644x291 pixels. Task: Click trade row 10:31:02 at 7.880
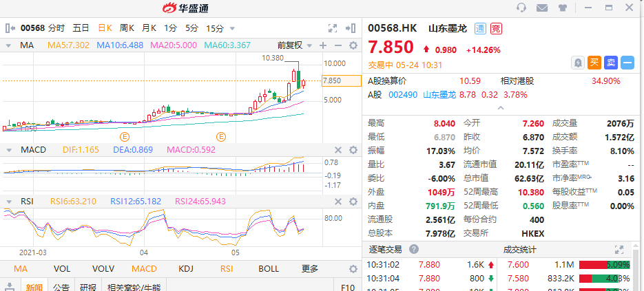pos(430,265)
